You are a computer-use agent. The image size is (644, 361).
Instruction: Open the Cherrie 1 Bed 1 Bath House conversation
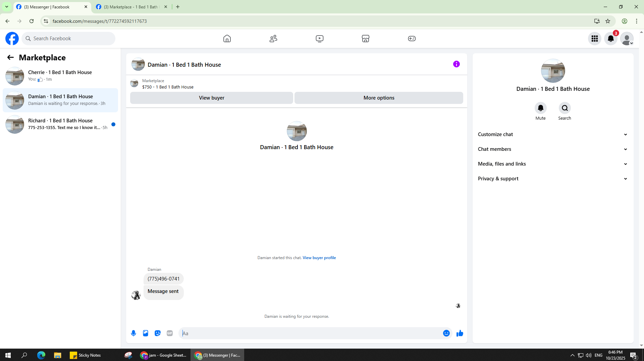(x=60, y=76)
